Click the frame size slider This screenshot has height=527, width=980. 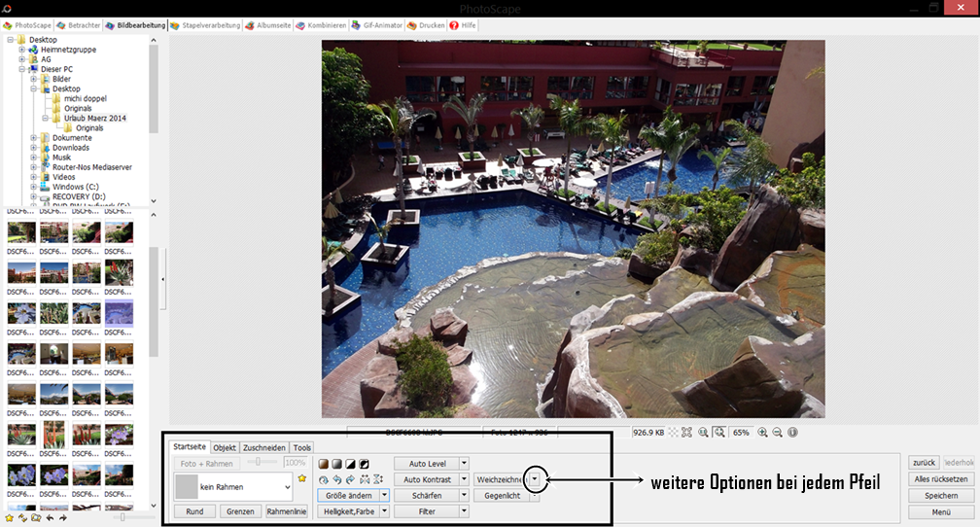coord(258,463)
